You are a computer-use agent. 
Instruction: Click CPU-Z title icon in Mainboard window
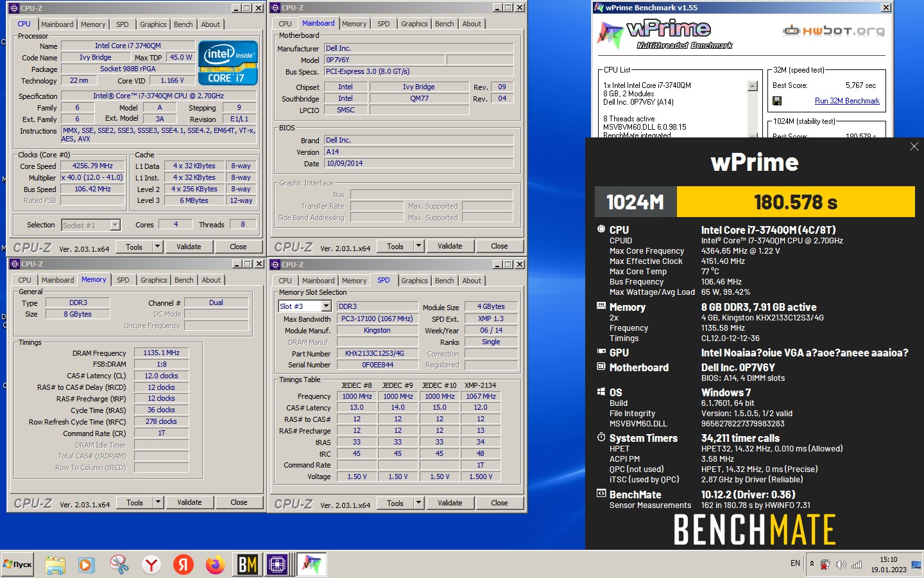(x=275, y=8)
